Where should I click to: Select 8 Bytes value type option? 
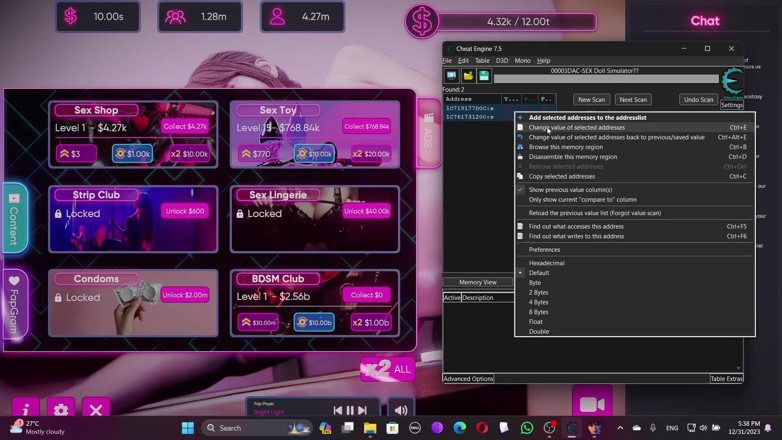(x=634, y=312)
